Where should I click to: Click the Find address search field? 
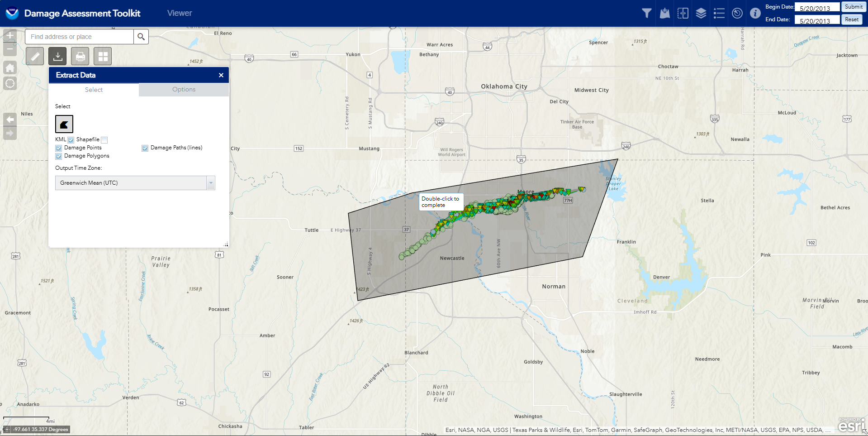[x=80, y=37]
